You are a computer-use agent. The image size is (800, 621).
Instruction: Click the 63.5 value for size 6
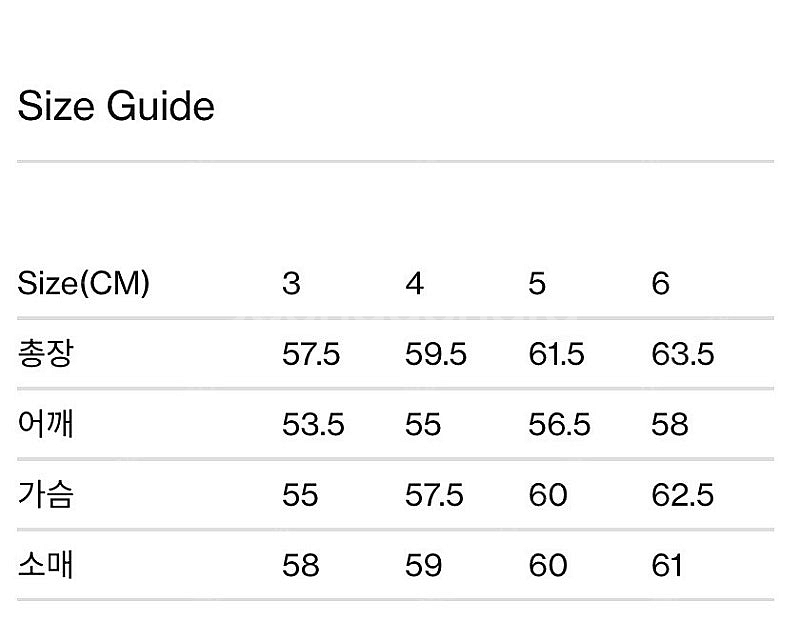(x=683, y=354)
